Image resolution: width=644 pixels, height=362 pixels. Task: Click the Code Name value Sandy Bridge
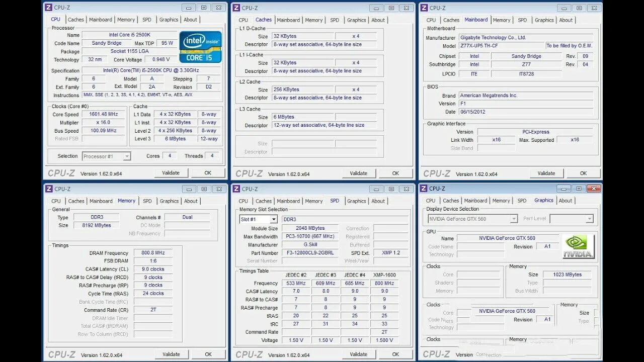(x=107, y=43)
